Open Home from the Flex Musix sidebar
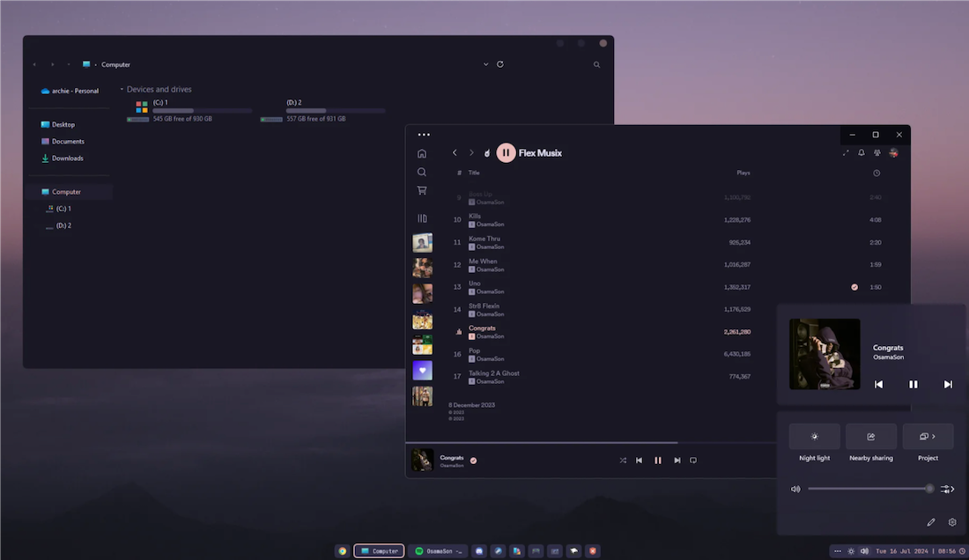The width and height of the screenshot is (969, 560). (422, 152)
